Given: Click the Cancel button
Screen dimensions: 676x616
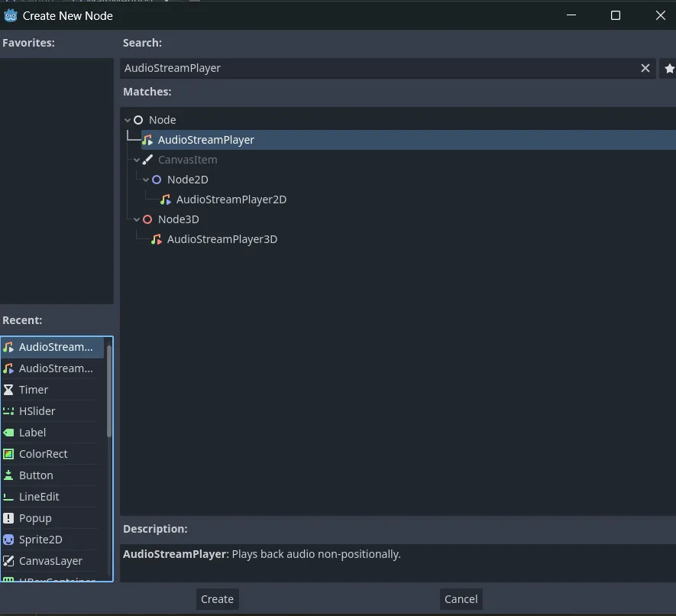Looking at the screenshot, I should click(x=461, y=599).
